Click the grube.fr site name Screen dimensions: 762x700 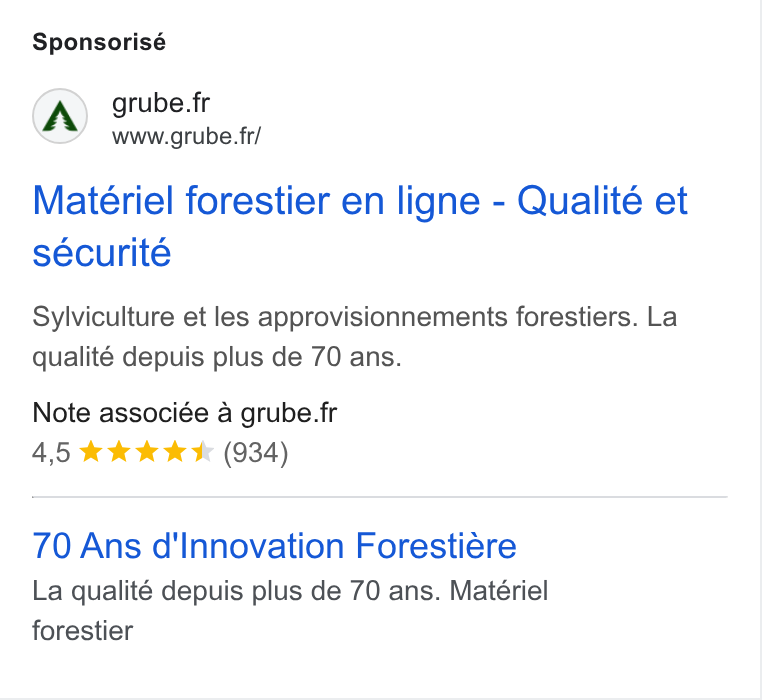coord(161,103)
